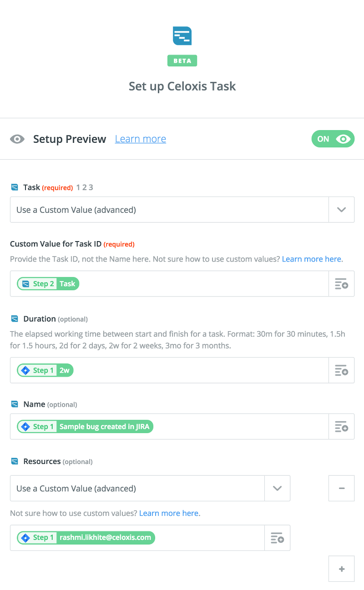This screenshot has width=364, height=590.
Task: Click the insert-field icon for Duration
Action: pyautogui.click(x=341, y=370)
